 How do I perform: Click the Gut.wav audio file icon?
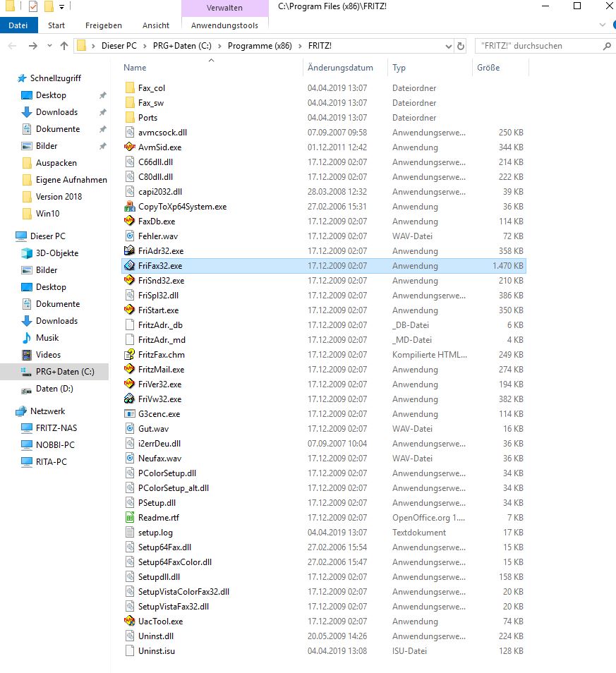click(129, 428)
